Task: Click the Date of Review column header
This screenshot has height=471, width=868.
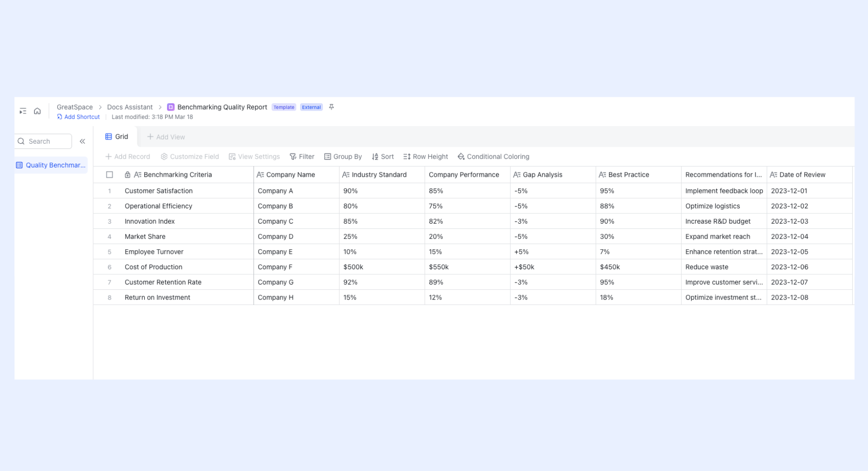Action: click(810, 175)
